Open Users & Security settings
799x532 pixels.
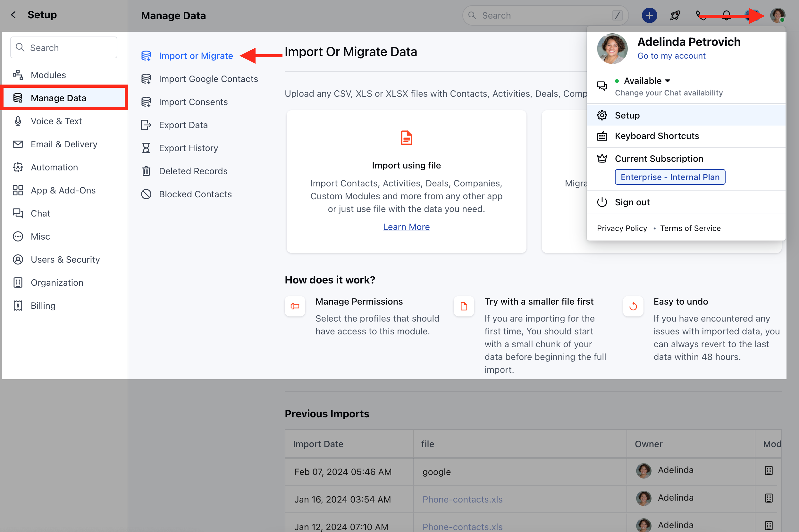click(x=65, y=259)
